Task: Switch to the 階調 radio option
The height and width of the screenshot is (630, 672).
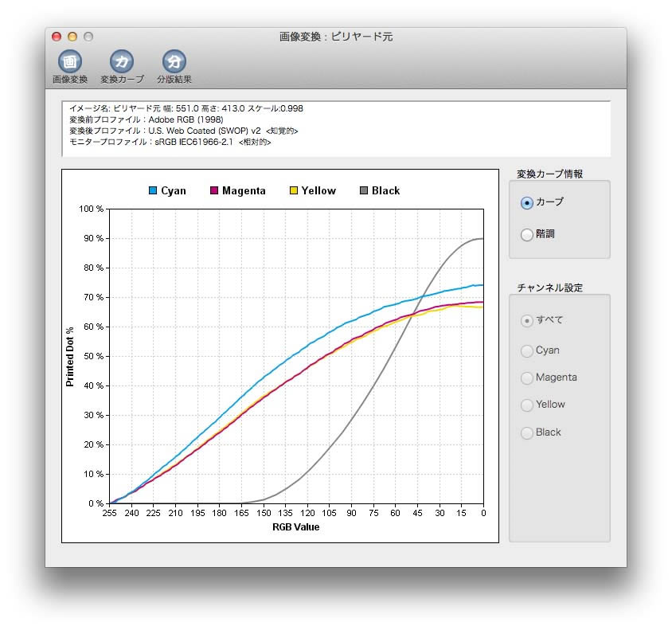Action: click(x=526, y=235)
